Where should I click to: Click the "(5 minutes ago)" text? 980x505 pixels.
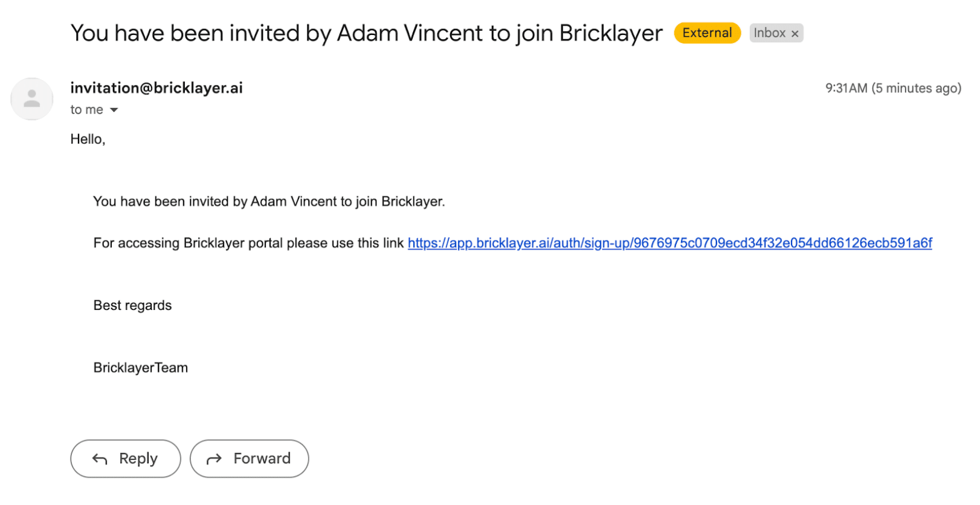coord(916,88)
